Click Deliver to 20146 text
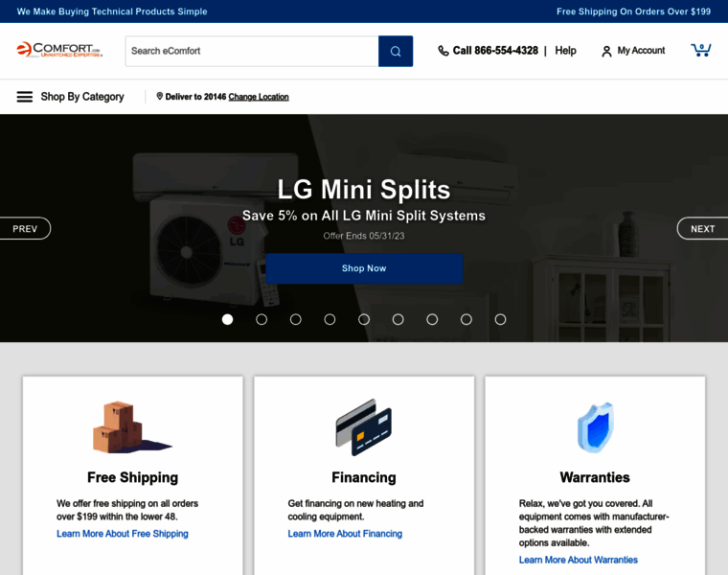 [195, 97]
